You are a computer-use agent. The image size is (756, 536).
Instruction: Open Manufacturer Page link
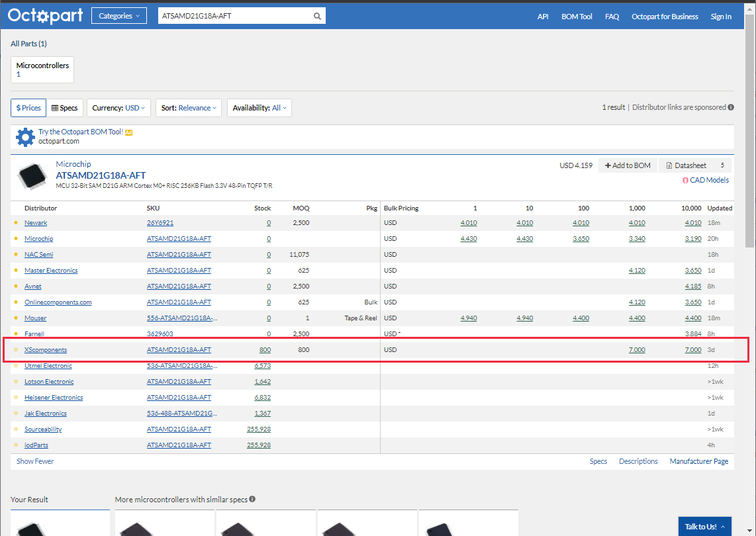pyautogui.click(x=698, y=461)
